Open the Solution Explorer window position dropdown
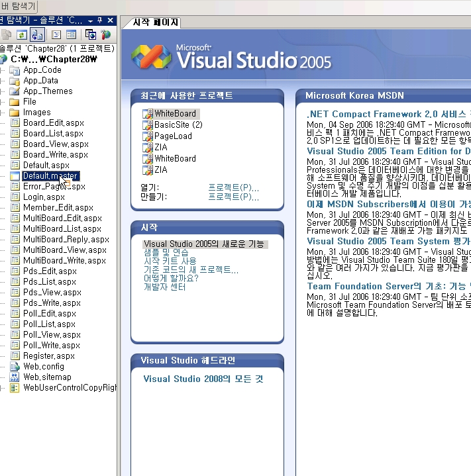 91,21
